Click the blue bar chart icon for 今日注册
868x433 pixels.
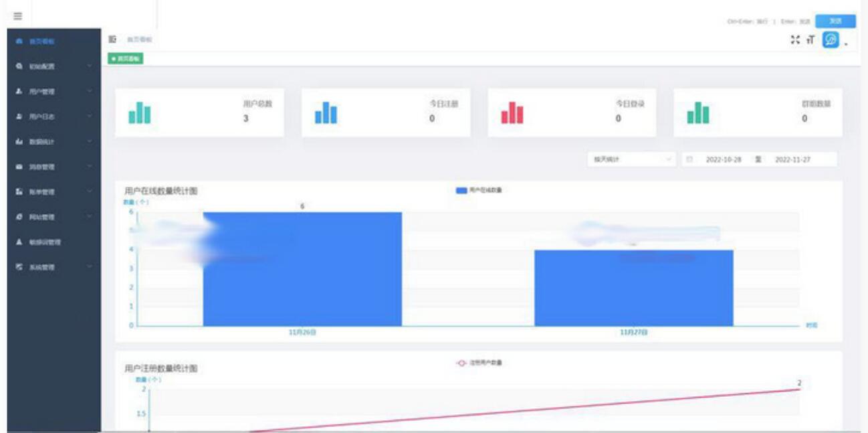point(326,113)
